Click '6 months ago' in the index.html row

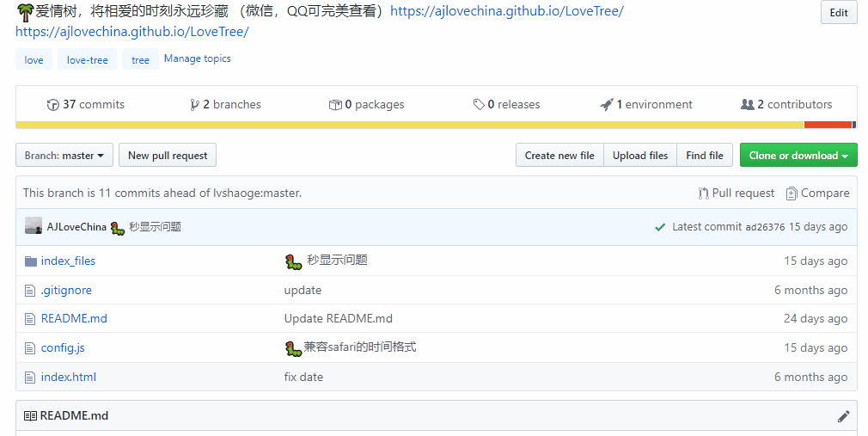811,378
